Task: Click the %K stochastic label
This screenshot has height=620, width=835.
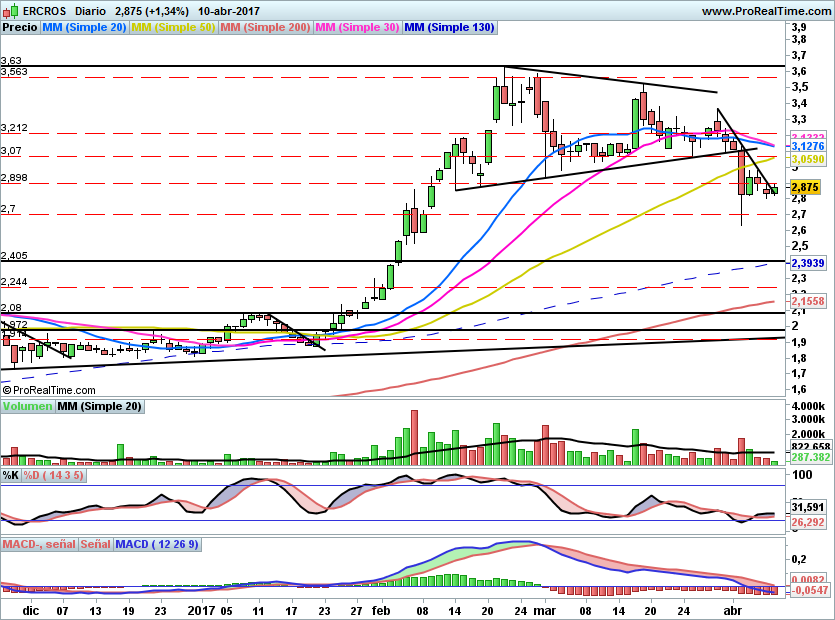Action: click(11, 475)
